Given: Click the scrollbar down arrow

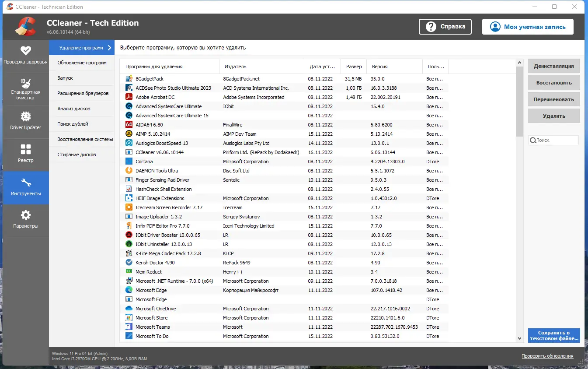Looking at the screenshot, I should click(x=519, y=338).
